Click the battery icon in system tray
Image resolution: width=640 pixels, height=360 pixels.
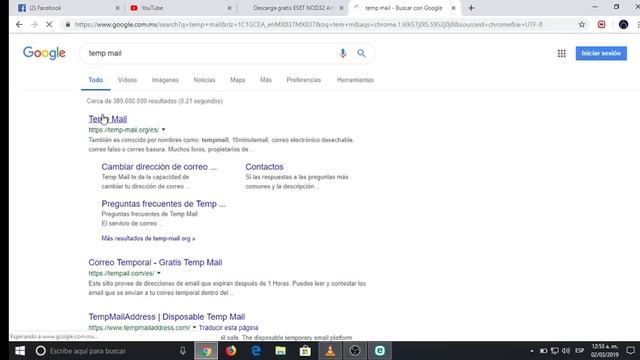(544, 351)
